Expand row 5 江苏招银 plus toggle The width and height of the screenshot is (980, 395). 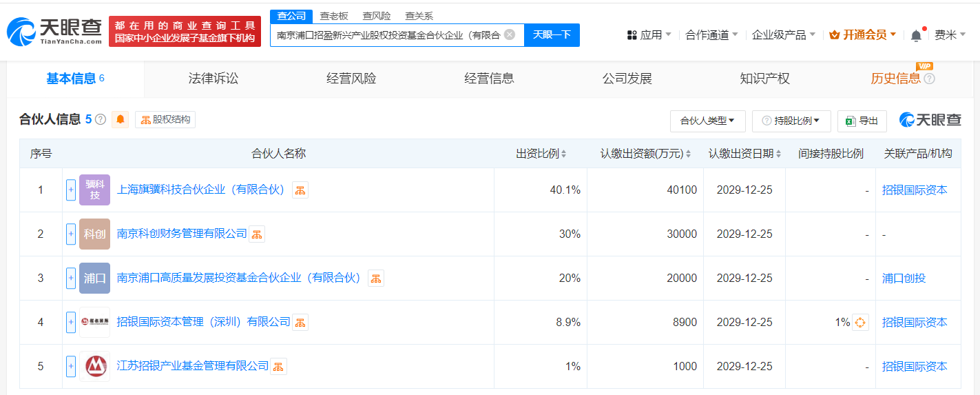click(x=71, y=366)
